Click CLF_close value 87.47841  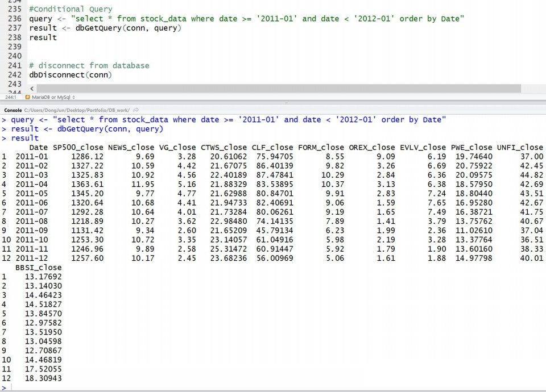pyautogui.click(x=275, y=175)
